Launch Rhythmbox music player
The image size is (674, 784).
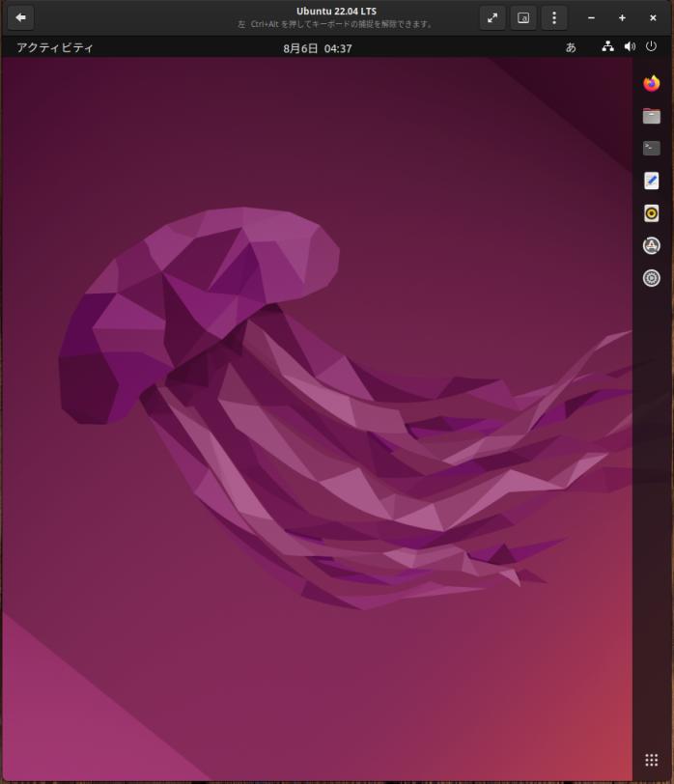(651, 213)
